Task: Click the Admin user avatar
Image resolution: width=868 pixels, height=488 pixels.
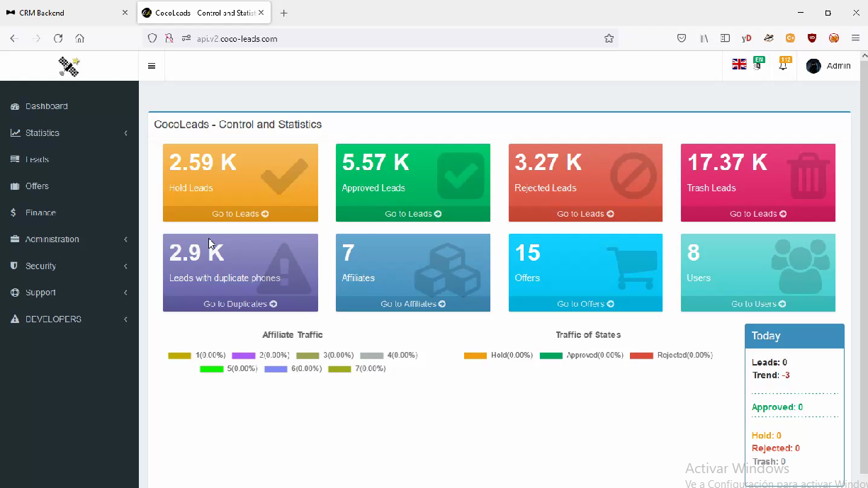Action: [x=813, y=66]
